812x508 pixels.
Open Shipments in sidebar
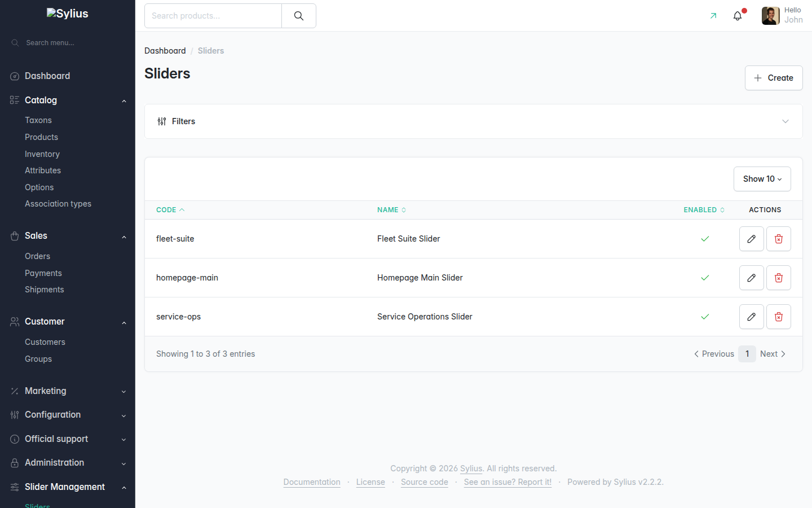45,290
